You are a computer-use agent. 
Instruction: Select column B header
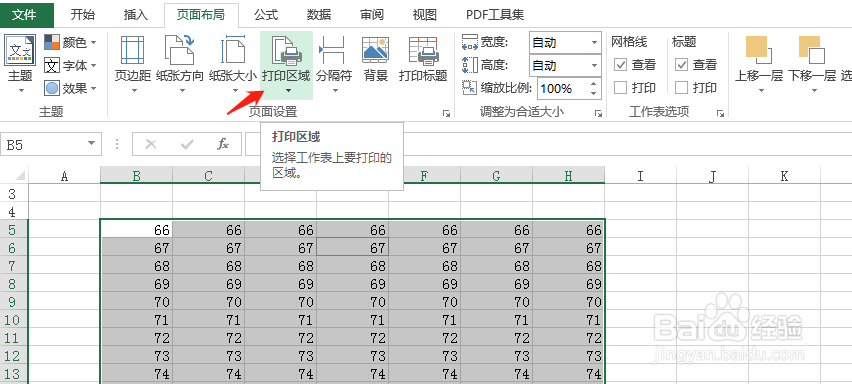point(136,175)
